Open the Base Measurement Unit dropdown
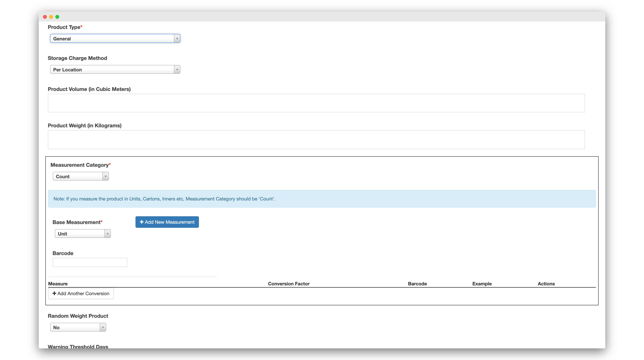Screen dimensions: 644x360 point(80,234)
